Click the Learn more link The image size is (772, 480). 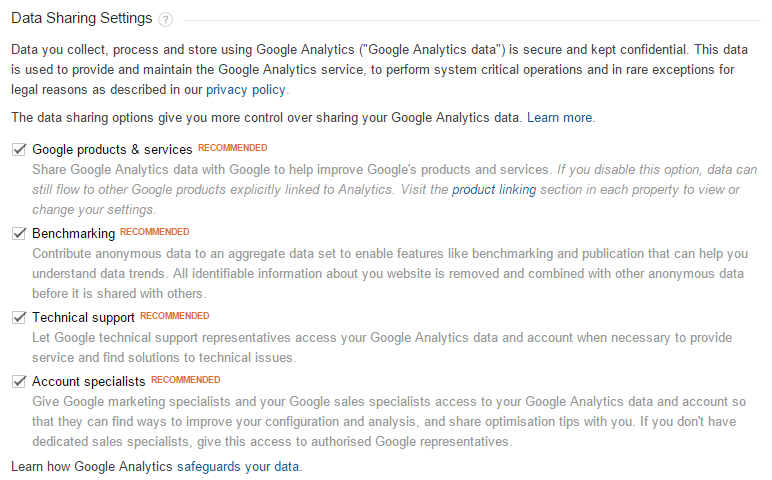coord(560,117)
